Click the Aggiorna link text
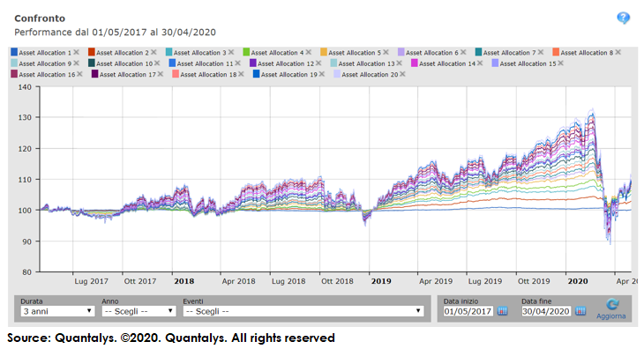Image resolution: width=644 pixels, height=349 pixels. (611, 316)
